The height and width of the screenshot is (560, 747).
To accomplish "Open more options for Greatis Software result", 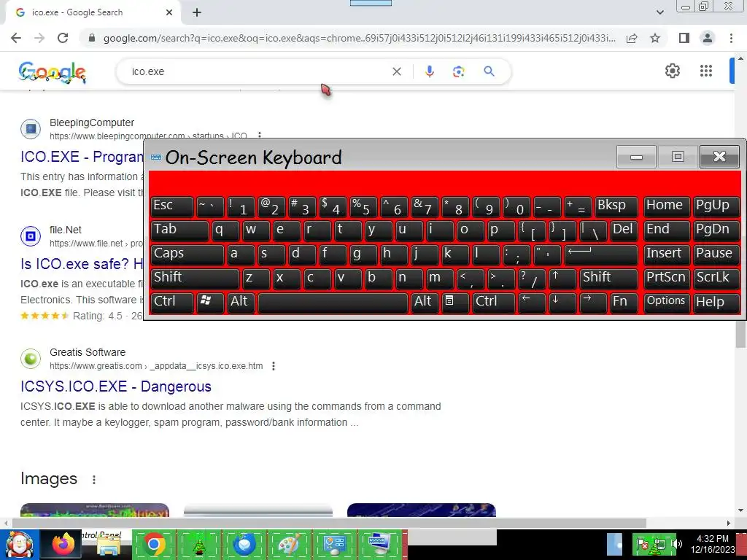I will [274, 366].
